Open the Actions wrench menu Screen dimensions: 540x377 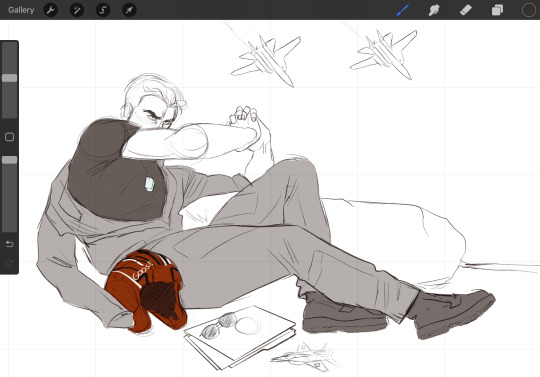51,10
